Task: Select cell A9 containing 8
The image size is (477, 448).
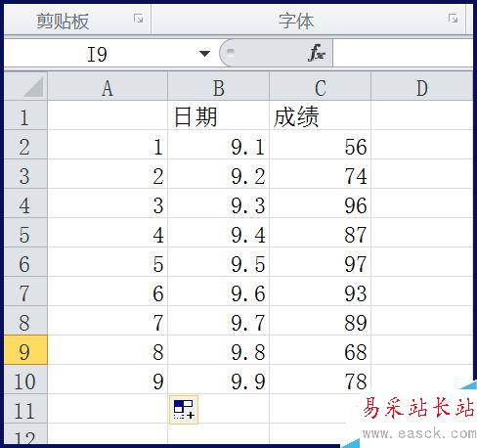Action: click(x=108, y=350)
